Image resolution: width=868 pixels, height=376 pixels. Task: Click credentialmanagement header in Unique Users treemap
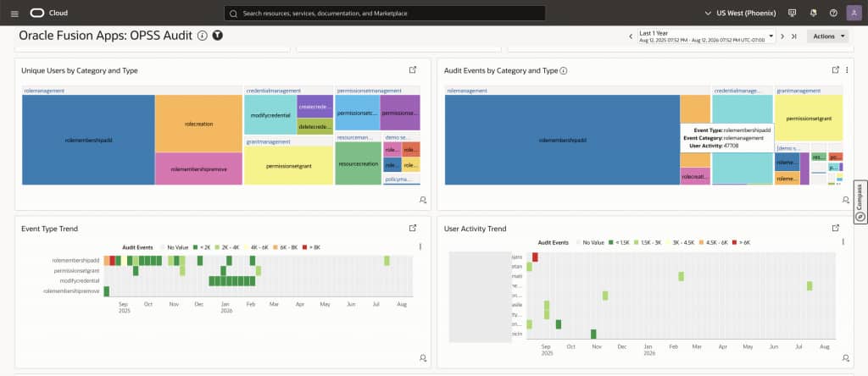[273, 90]
